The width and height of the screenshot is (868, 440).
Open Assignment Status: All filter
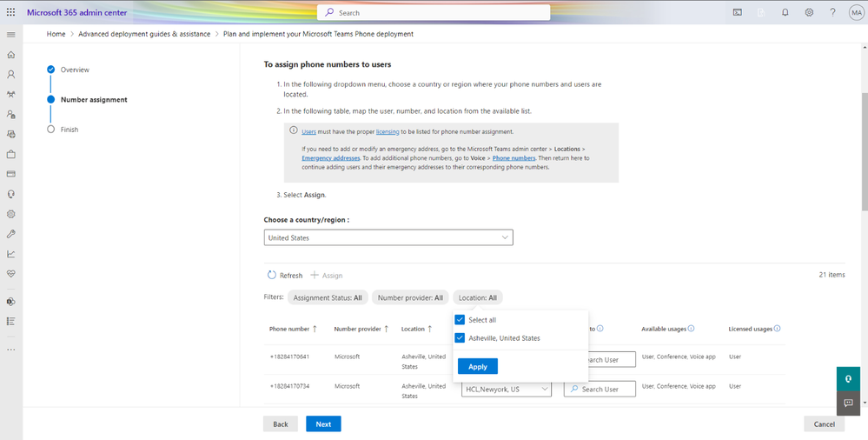click(328, 297)
